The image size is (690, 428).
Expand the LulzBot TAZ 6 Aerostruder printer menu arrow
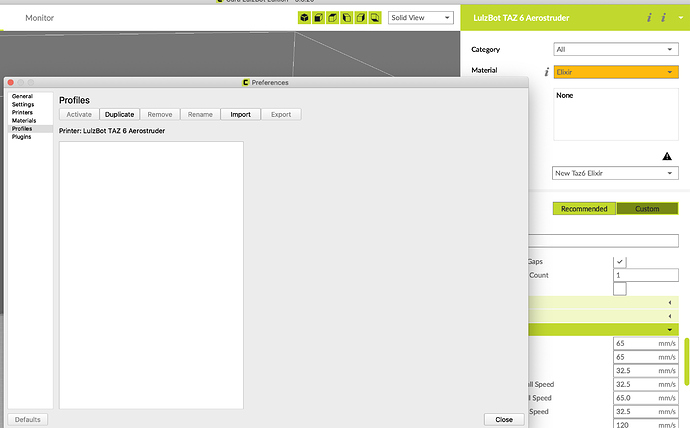tap(680, 18)
